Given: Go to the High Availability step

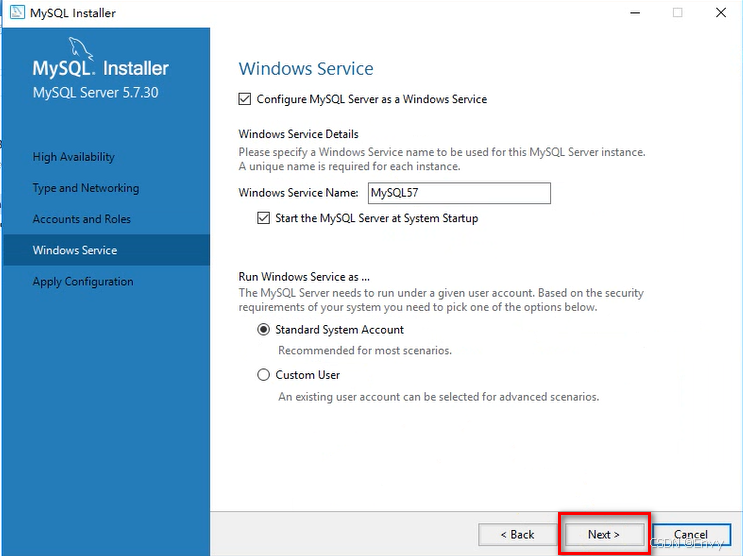Looking at the screenshot, I should tap(73, 157).
